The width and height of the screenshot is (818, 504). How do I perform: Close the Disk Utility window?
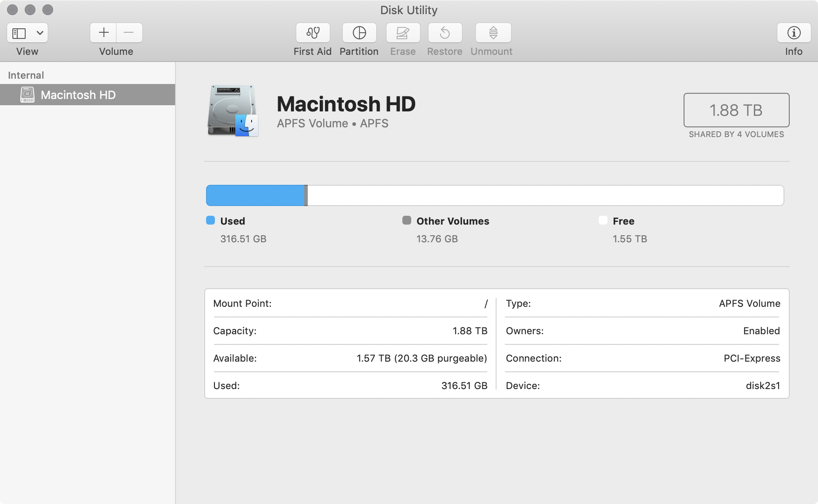12,10
